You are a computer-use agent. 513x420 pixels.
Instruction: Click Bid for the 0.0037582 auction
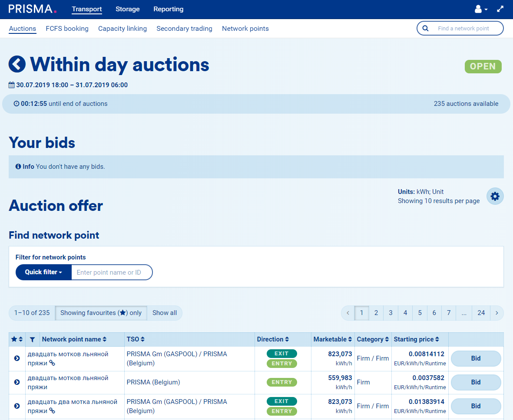point(476,382)
